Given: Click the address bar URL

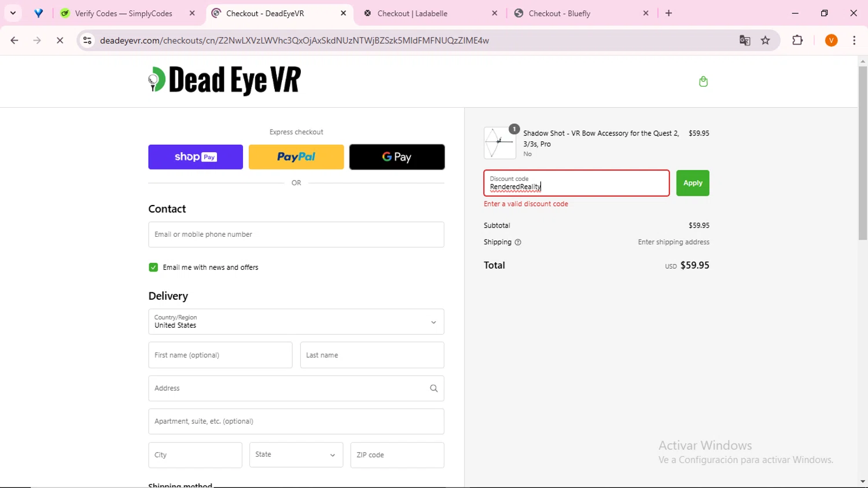Looking at the screenshot, I should [295, 41].
